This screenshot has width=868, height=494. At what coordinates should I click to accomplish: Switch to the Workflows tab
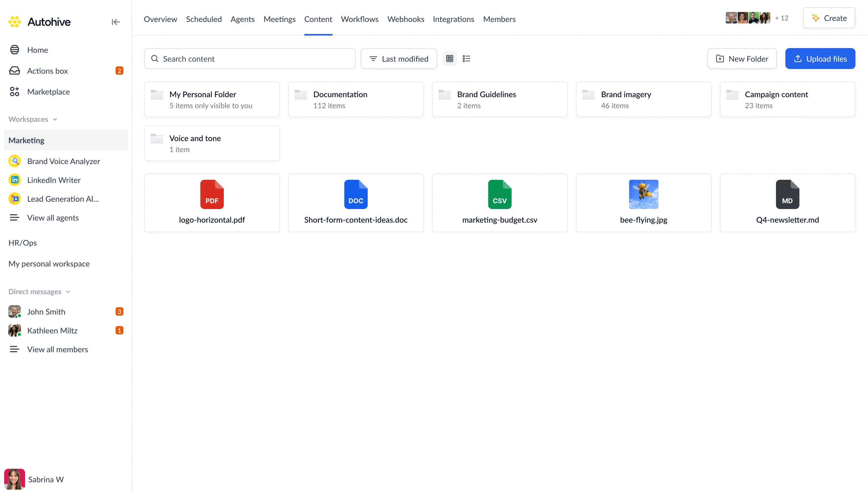click(x=359, y=19)
